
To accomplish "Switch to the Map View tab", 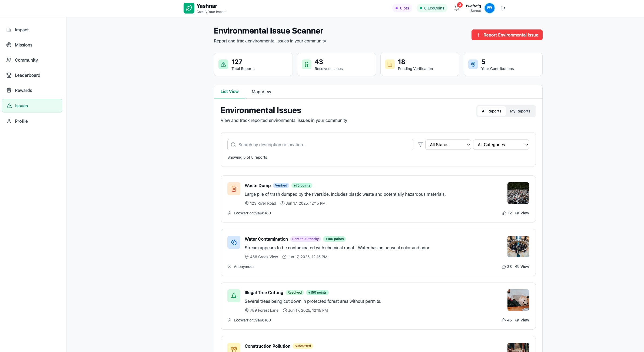I will [x=261, y=92].
